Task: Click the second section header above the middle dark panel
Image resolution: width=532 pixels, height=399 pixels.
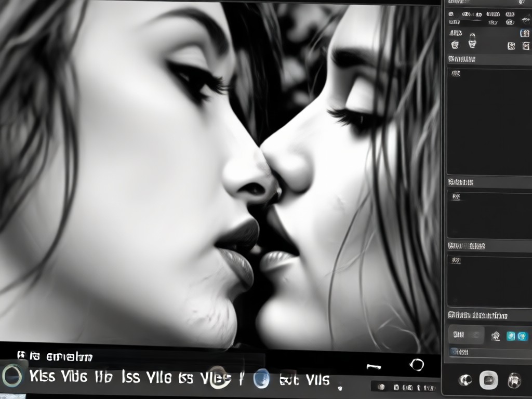Action: pyautogui.click(x=460, y=182)
